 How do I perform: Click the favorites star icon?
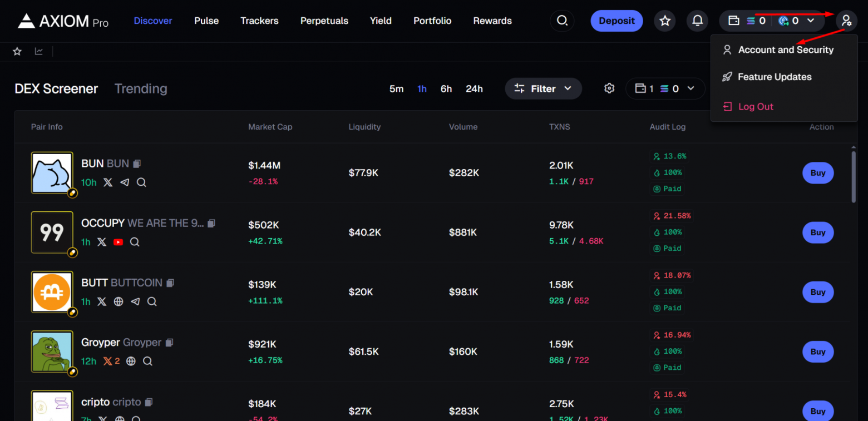664,21
